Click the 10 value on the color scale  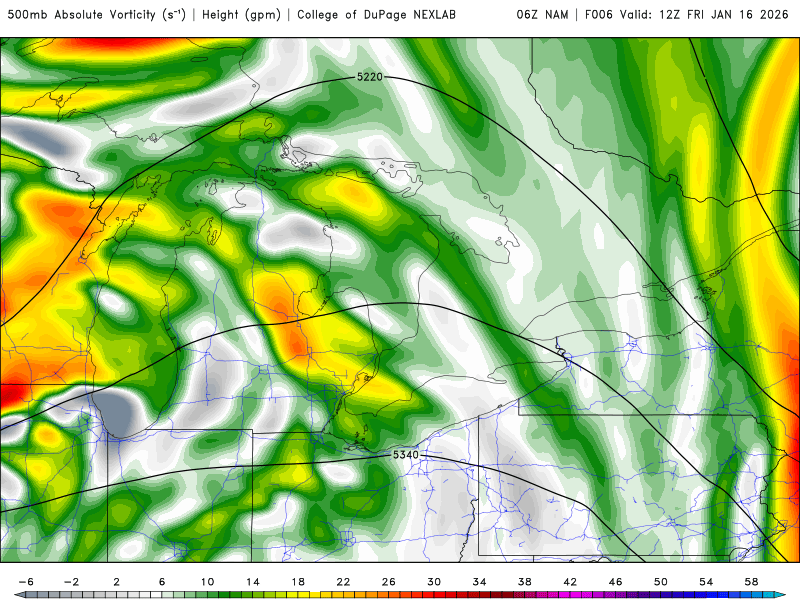tap(207, 582)
